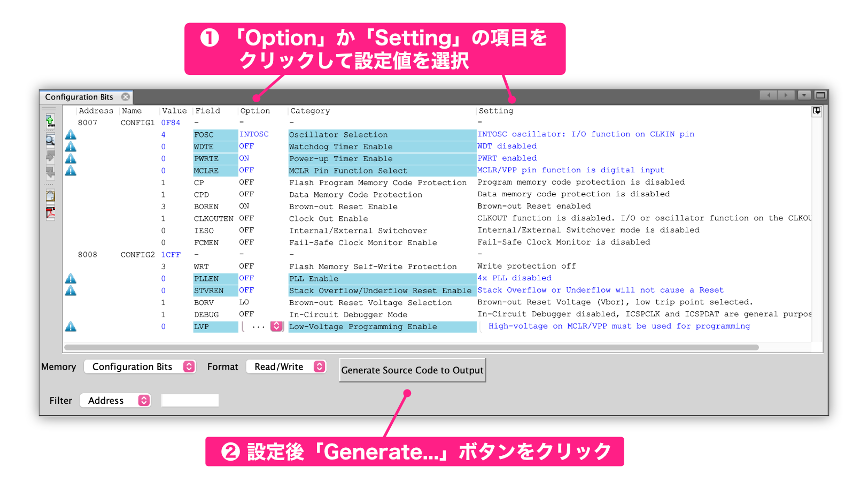Viewport: 868px width, 489px height.
Task: Click the Read Configuration Bits toolbar icon with green arrow
Action: point(50,120)
